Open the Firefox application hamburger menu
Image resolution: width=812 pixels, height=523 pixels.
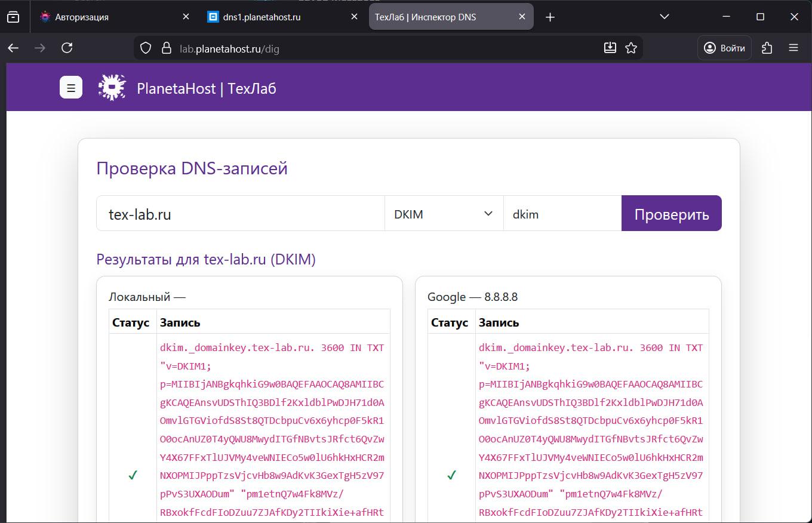pos(794,47)
